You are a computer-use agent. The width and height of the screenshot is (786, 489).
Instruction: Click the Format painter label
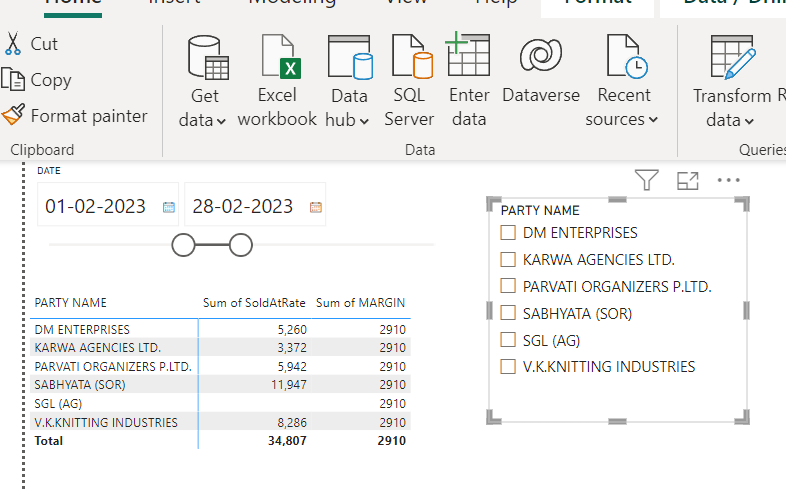[89, 116]
